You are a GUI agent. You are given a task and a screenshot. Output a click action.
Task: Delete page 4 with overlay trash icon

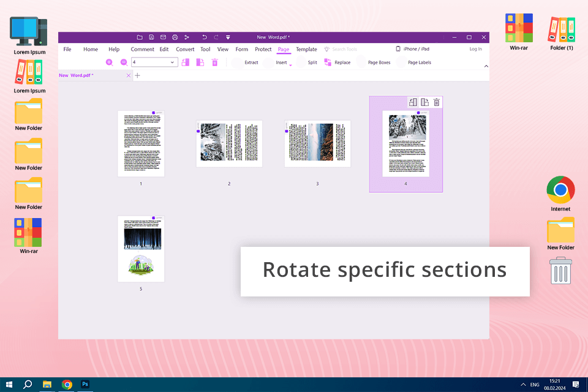pyautogui.click(x=437, y=102)
